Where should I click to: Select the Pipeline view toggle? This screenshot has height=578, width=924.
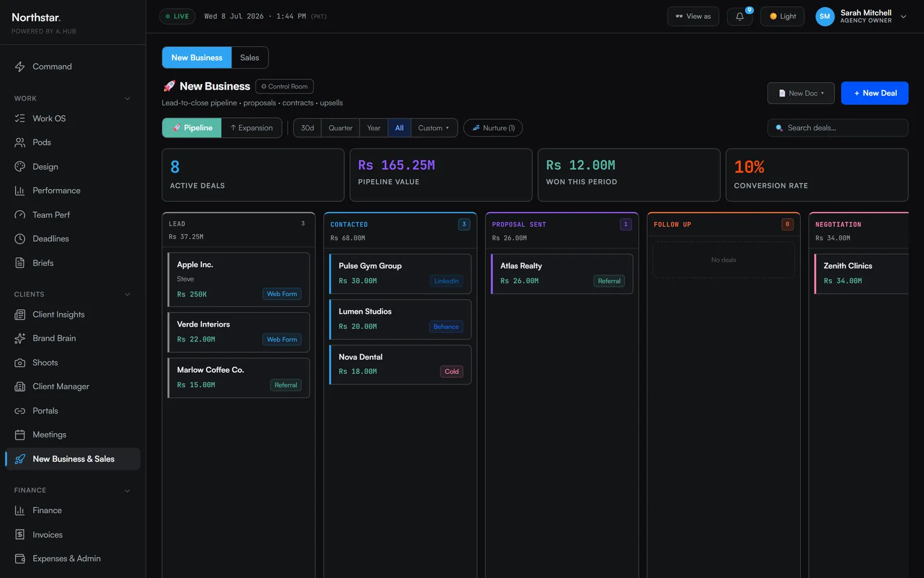point(192,128)
